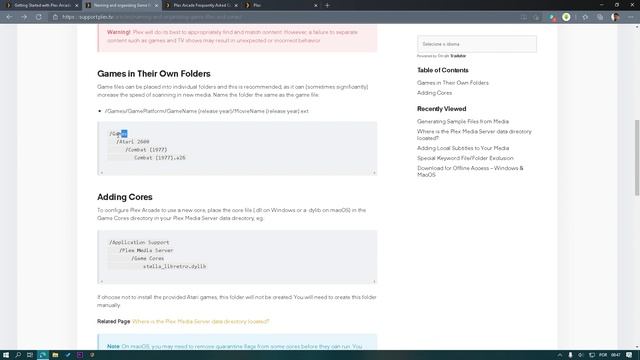Image resolution: width=640 pixels, height=360 pixels.
Task: Open the volume control in system tray
Action: (581, 355)
